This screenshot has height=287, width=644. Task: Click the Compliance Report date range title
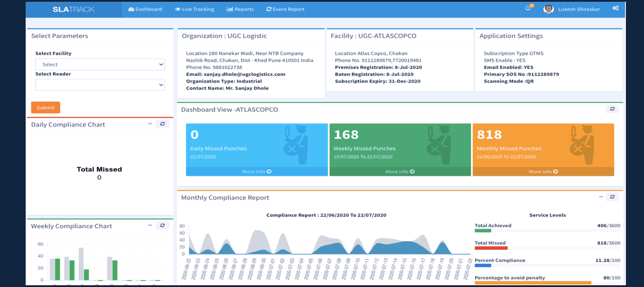[x=326, y=215]
